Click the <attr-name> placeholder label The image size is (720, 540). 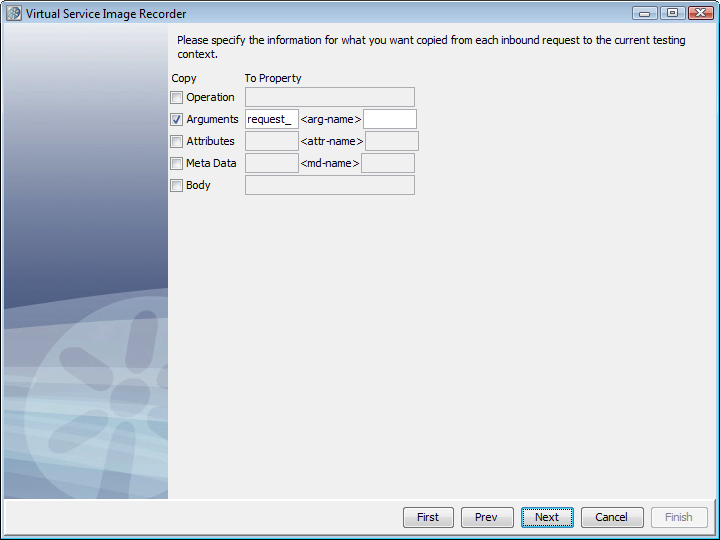(x=332, y=141)
